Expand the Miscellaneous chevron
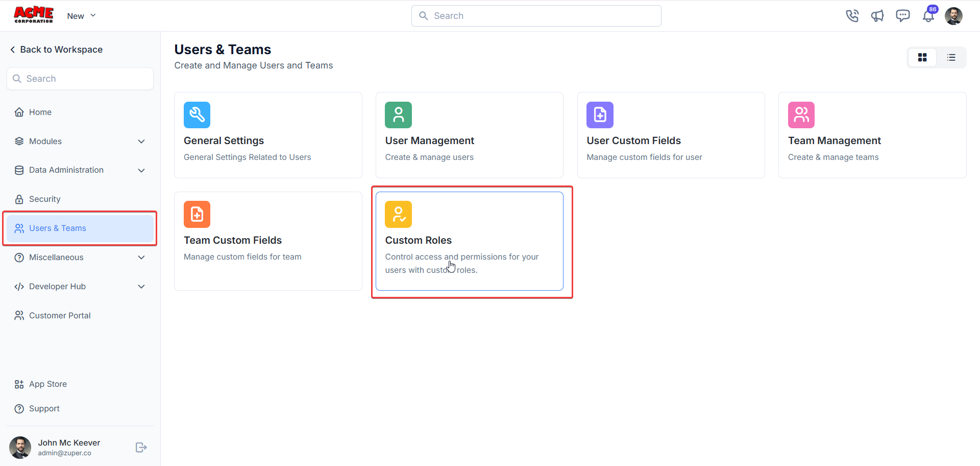The image size is (980, 466). 141,258
